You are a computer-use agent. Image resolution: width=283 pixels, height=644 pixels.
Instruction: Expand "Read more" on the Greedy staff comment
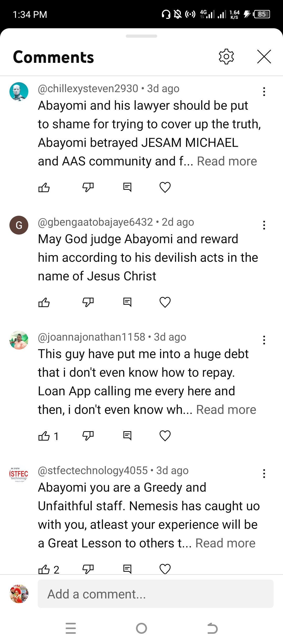pyautogui.click(x=225, y=543)
